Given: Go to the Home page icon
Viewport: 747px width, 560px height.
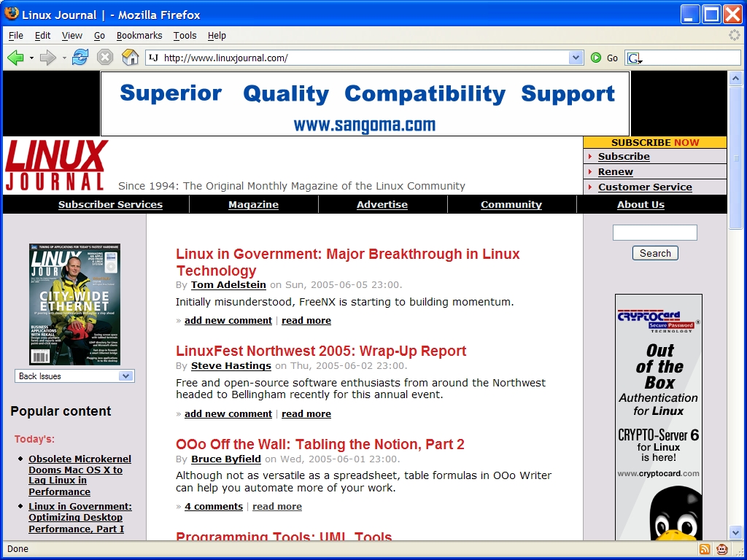Looking at the screenshot, I should [130, 58].
